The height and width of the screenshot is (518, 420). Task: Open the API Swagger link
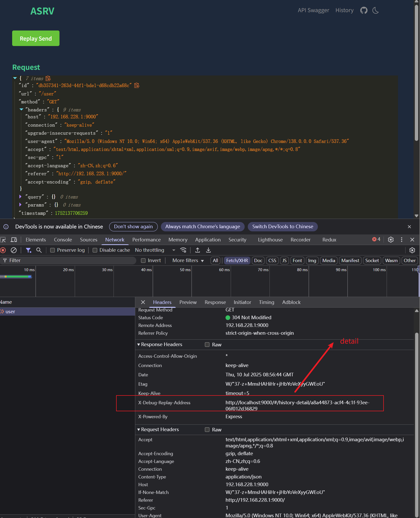tap(313, 10)
